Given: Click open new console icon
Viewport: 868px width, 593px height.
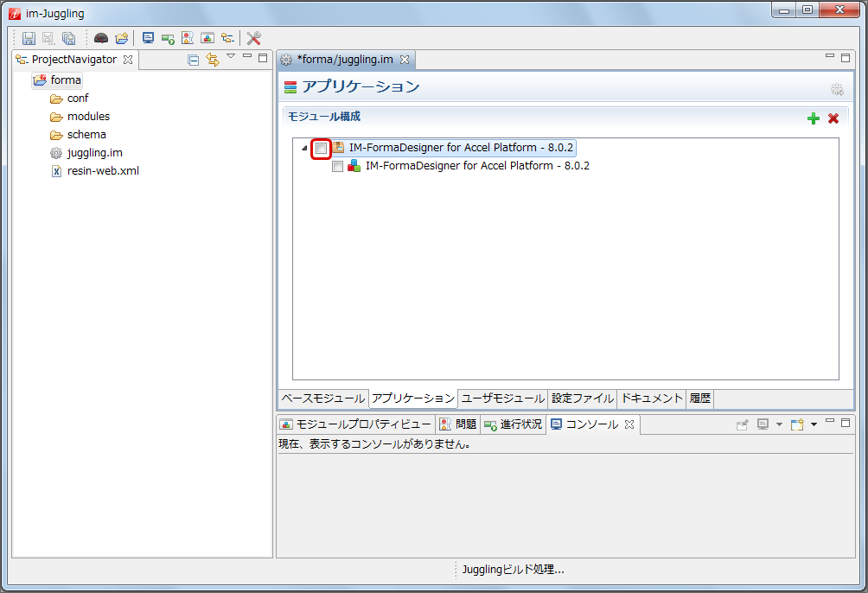Looking at the screenshot, I should [x=797, y=424].
